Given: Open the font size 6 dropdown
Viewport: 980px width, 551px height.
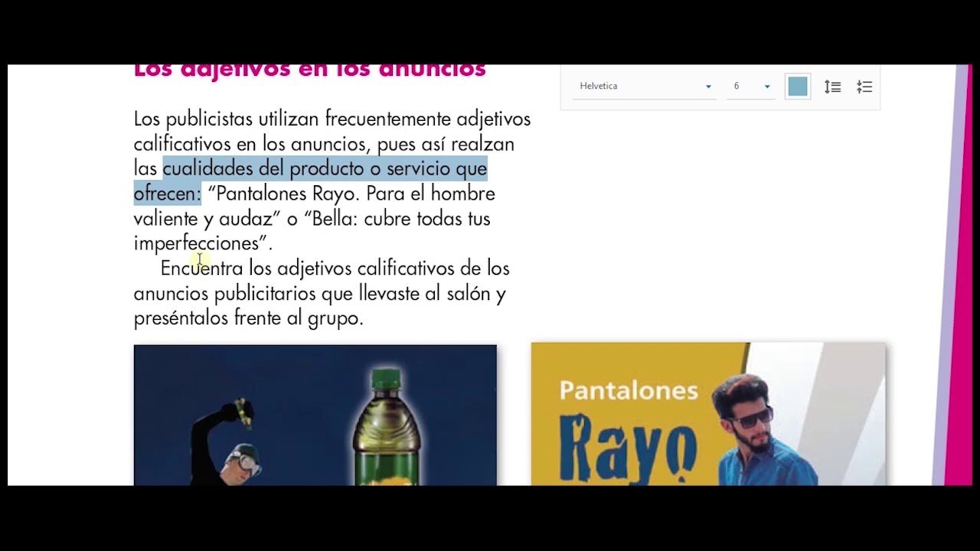Looking at the screenshot, I should pos(751,86).
